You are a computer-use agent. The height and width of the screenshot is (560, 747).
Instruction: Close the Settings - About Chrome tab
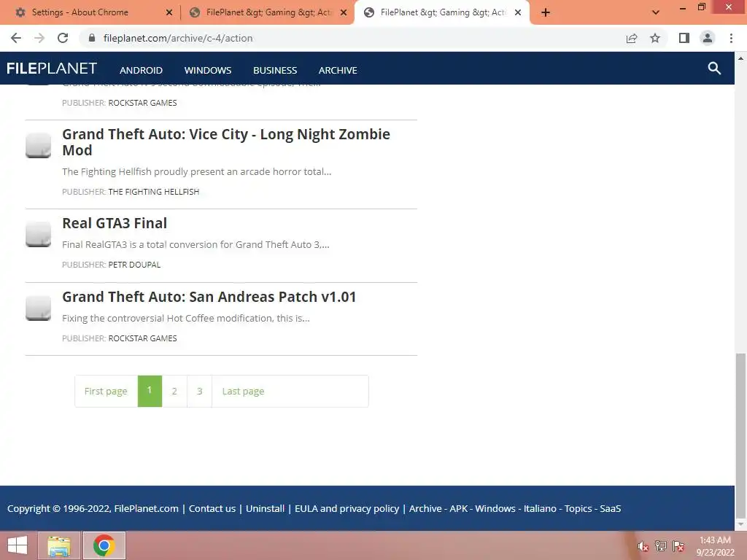coord(169,12)
